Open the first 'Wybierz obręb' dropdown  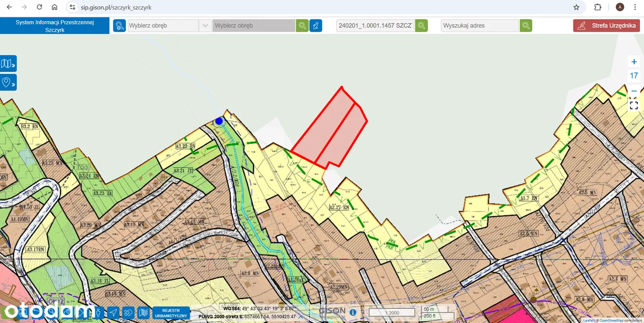163,26
